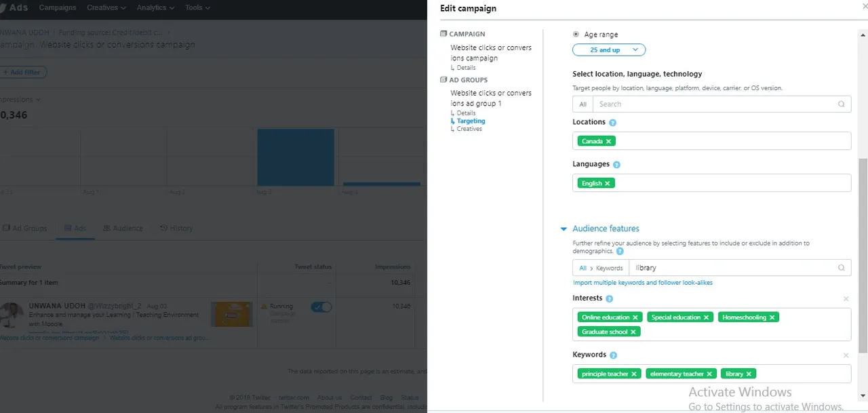Click the tall Aug 3 impressions bar
The height and width of the screenshot is (413, 868).
(296, 157)
